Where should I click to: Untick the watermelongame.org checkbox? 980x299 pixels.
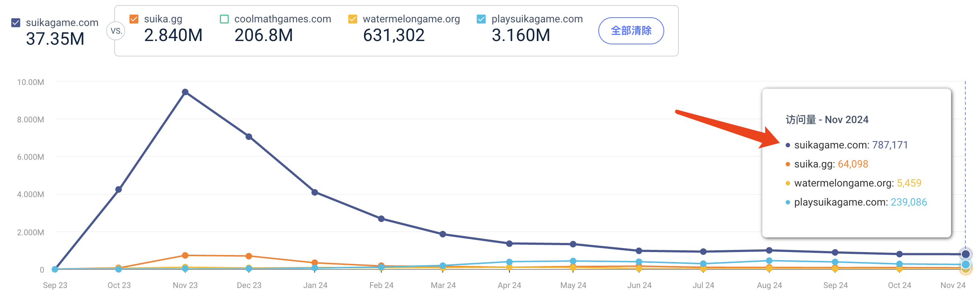tap(353, 19)
